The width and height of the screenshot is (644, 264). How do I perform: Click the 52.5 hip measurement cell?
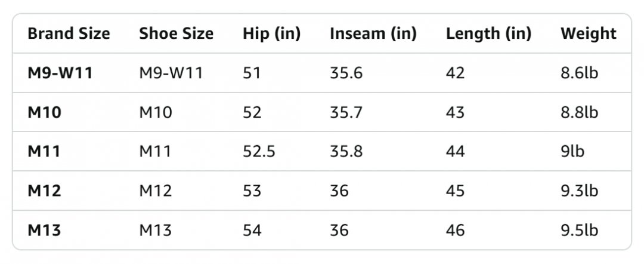pos(259,152)
